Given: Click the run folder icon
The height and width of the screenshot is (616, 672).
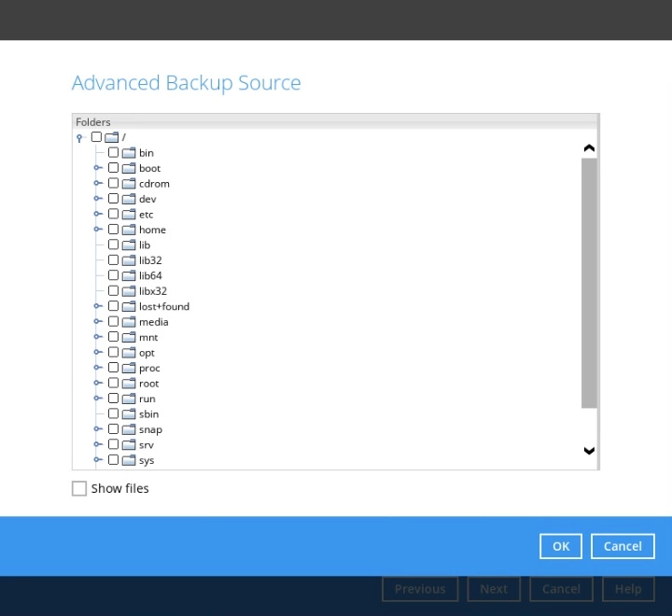Looking at the screenshot, I should tap(129, 399).
